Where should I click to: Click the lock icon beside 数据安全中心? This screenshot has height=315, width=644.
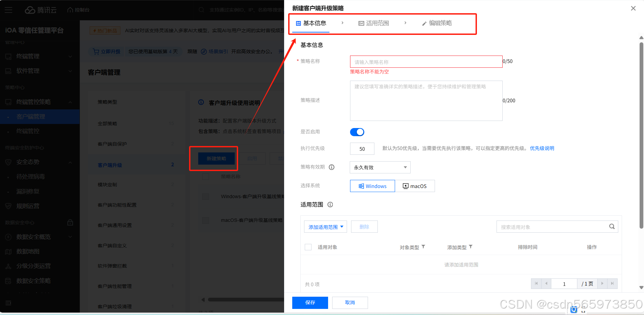point(70,222)
